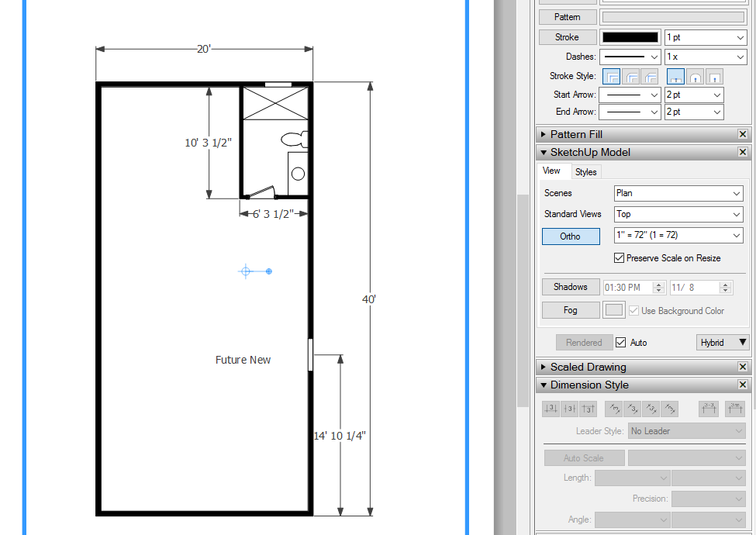The height and width of the screenshot is (535, 756).
Task: Select the round corner stroke style
Action: tap(631, 77)
